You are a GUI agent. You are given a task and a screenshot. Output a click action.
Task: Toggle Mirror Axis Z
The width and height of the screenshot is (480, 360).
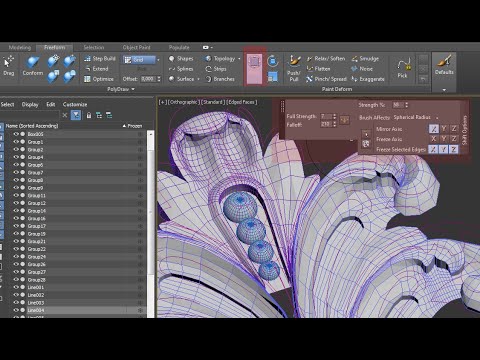click(x=454, y=129)
